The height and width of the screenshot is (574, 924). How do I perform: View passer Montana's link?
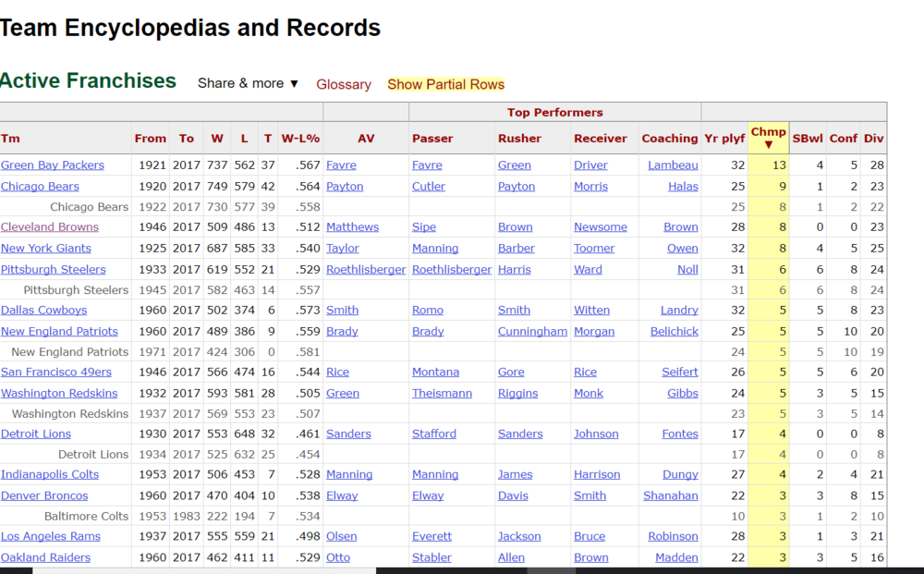[x=435, y=372]
